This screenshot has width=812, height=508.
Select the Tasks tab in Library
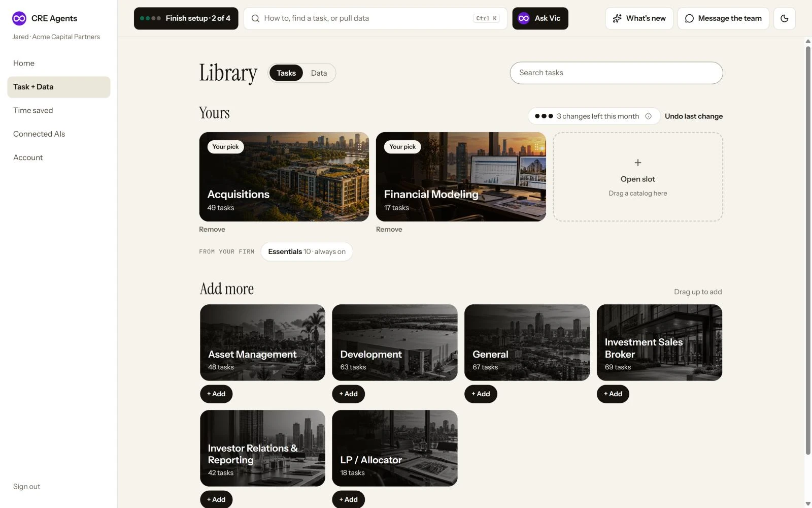pyautogui.click(x=286, y=73)
